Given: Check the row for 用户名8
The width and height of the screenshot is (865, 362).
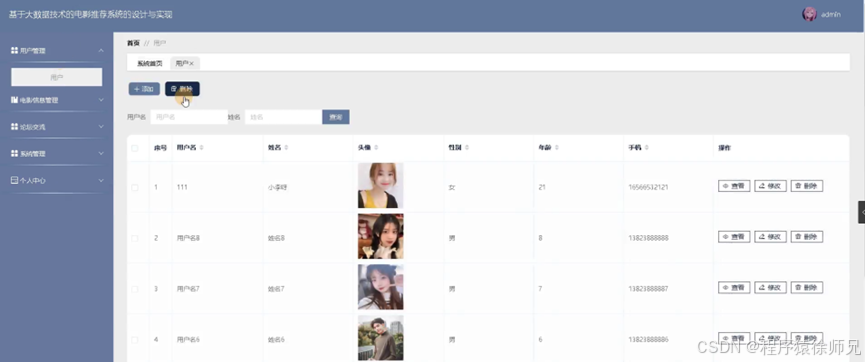Looking at the screenshot, I should click(135, 238).
